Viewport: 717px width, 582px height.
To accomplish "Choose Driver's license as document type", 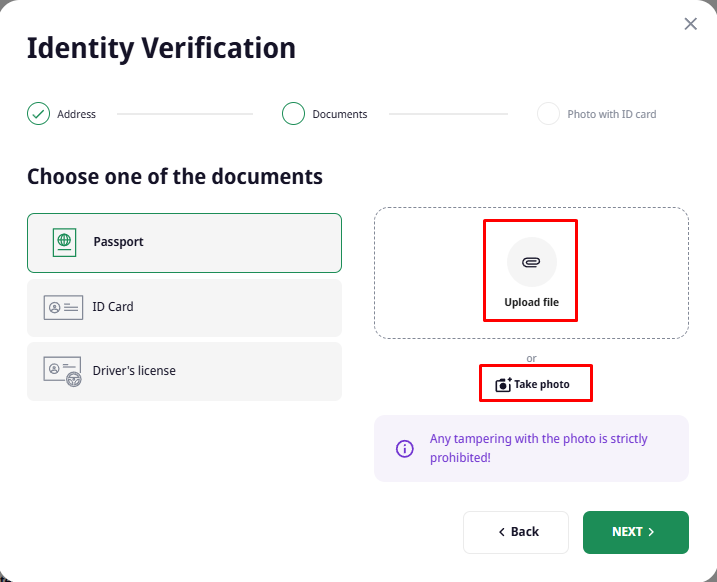I will pyautogui.click(x=184, y=371).
